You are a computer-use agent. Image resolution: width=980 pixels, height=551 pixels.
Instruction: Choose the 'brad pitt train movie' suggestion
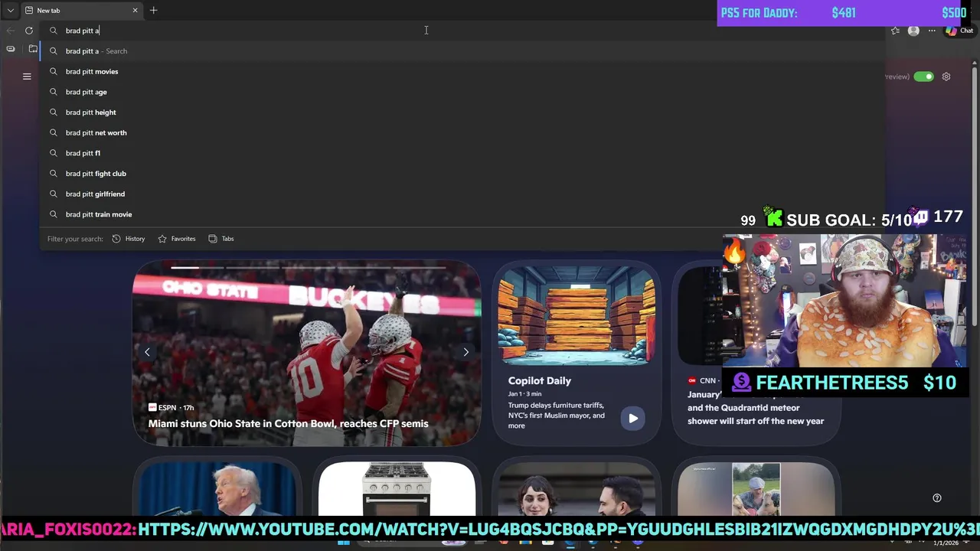pos(462,214)
